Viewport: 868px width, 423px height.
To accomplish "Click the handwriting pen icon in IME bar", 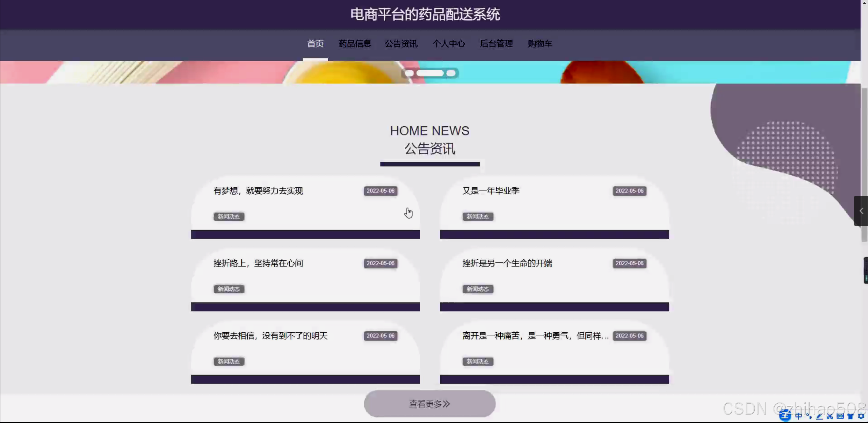I will (x=819, y=416).
